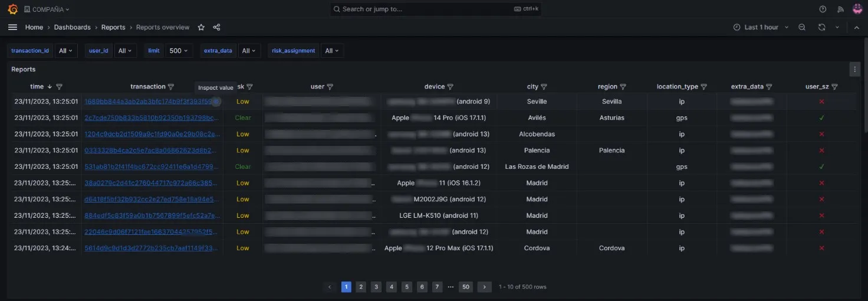Filter the transaction column
The image size is (868, 301).
coord(171,87)
